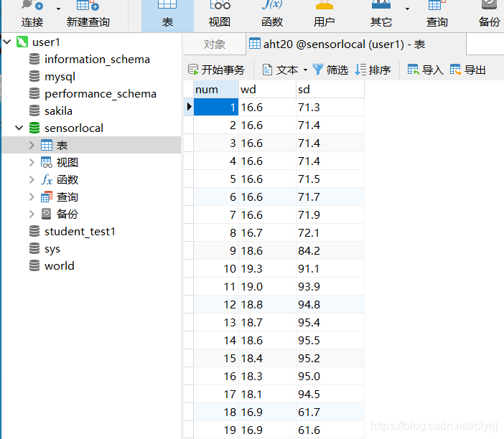Switch to the aht20 @sensorlocal table tab
Screen dimensions: 504x439
356,44
